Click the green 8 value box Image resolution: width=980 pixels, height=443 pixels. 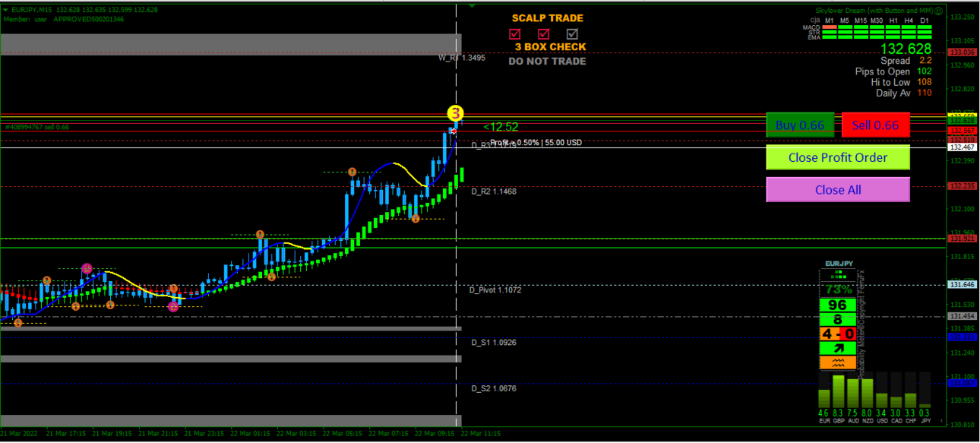point(836,320)
